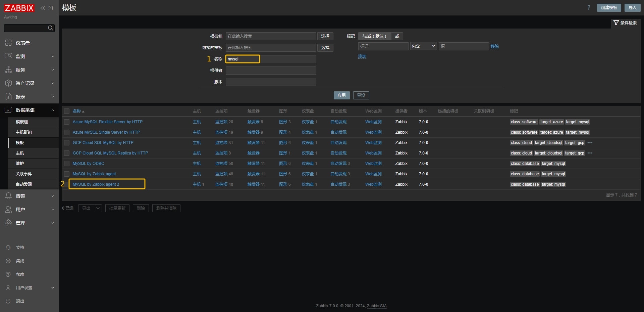Click 选择 button beside 模板组
The image size is (644, 312).
click(325, 36)
